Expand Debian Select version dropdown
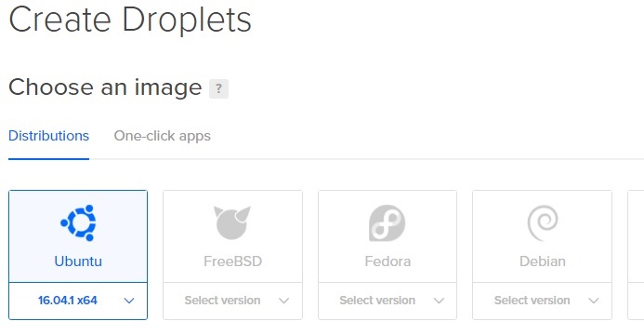This screenshot has height=335, width=644. [542, 301]
